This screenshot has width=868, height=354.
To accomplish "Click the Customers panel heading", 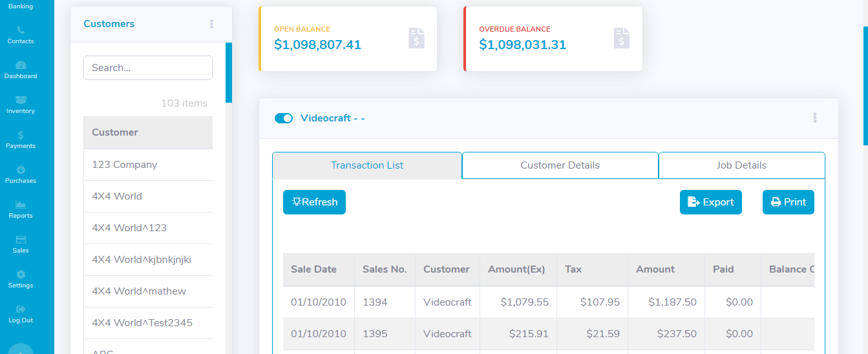I will 109,24.
